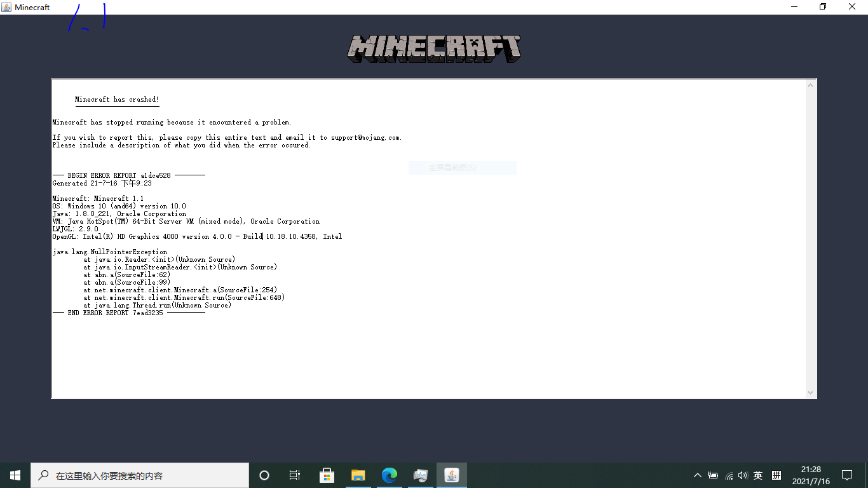This screenshot has width=868, height=488.
Task: Click the crash report scrollbar down arrow
Action: [x=810, y=392]
